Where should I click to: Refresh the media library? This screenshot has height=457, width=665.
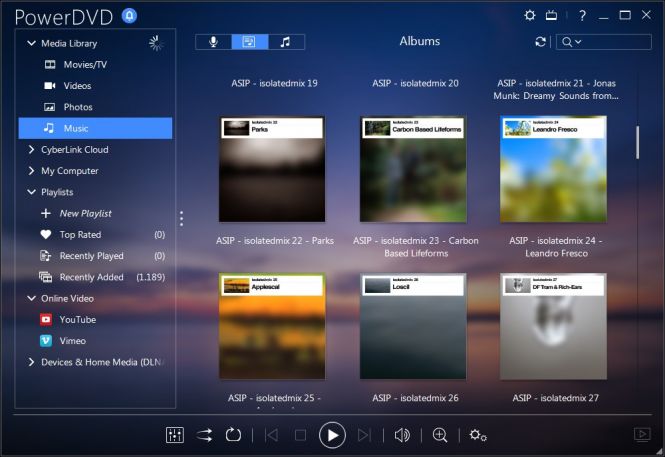[x=540, y=42]
